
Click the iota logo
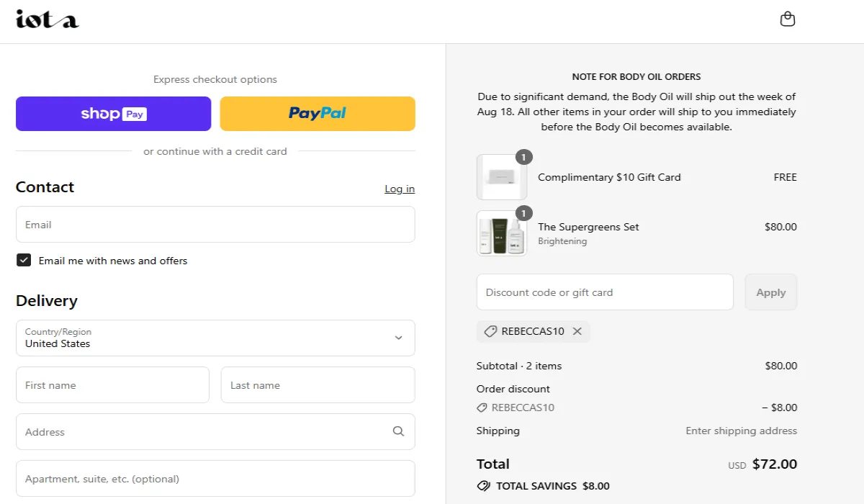point(48,19)
